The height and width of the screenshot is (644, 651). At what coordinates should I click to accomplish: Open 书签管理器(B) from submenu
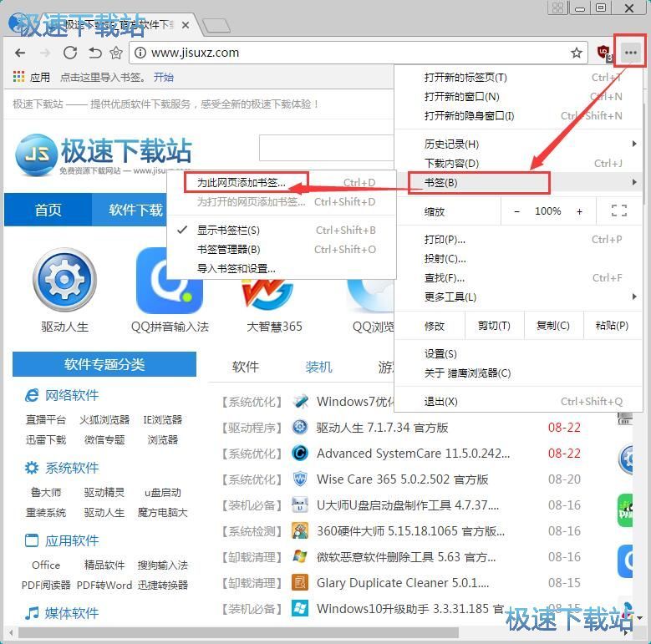pos(281,250)
